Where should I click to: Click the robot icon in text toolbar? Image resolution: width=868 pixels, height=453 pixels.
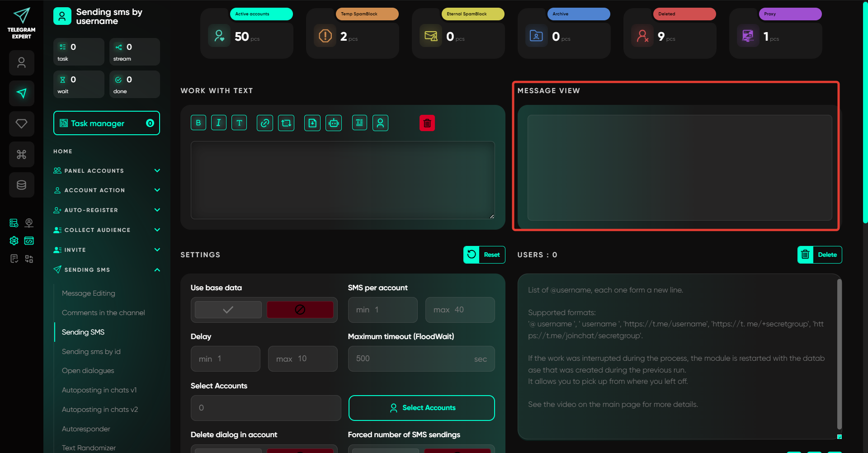coord(334,123)
